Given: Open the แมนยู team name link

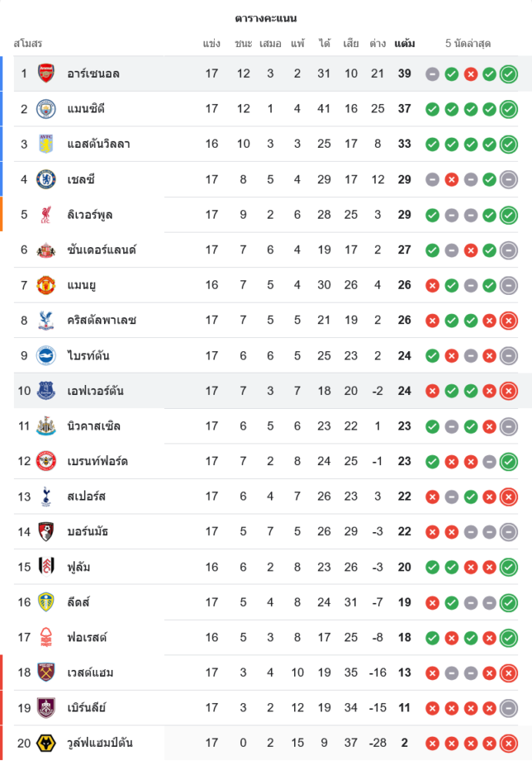Looking at the screenshot, I should (82, 285).
